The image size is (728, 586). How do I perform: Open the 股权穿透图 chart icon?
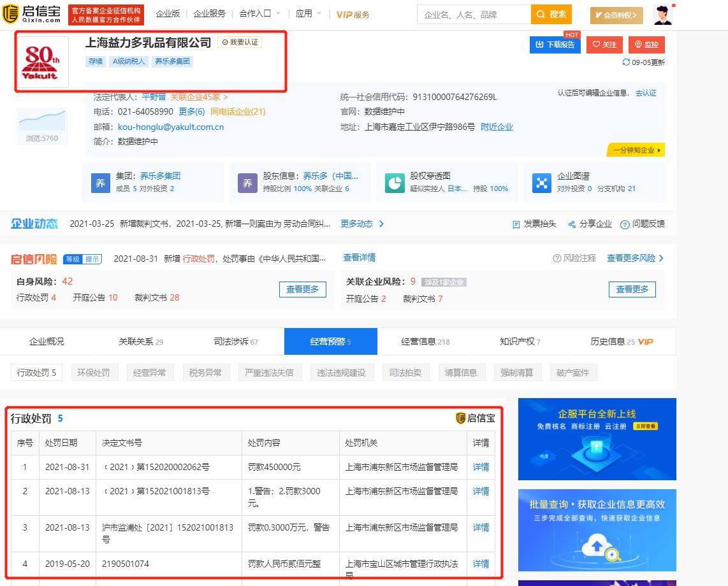click(394, 183)
